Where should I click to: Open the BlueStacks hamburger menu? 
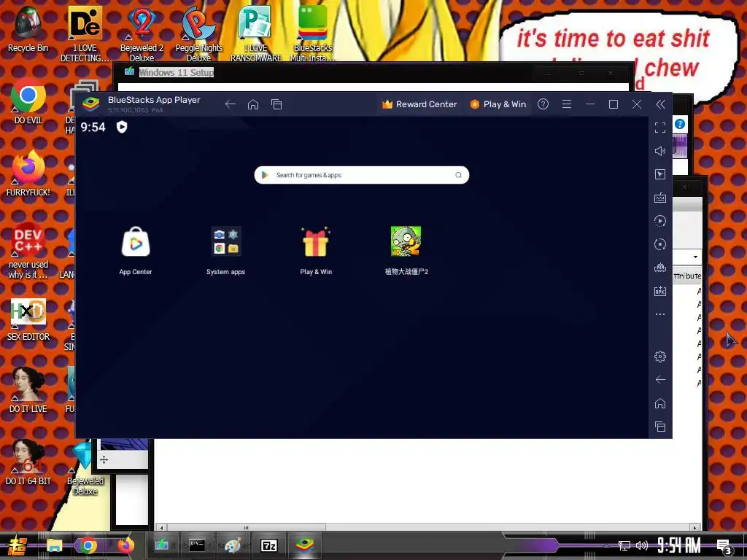(566, 104)
